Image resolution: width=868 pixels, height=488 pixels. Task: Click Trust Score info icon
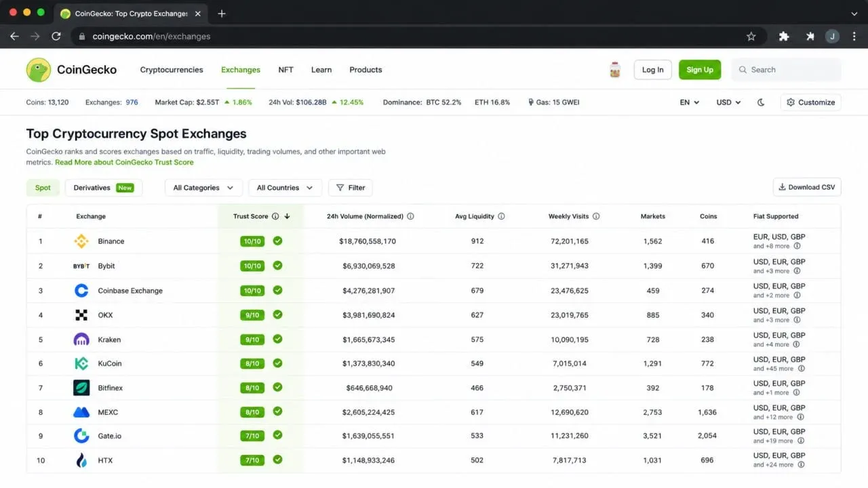(275, 217)
